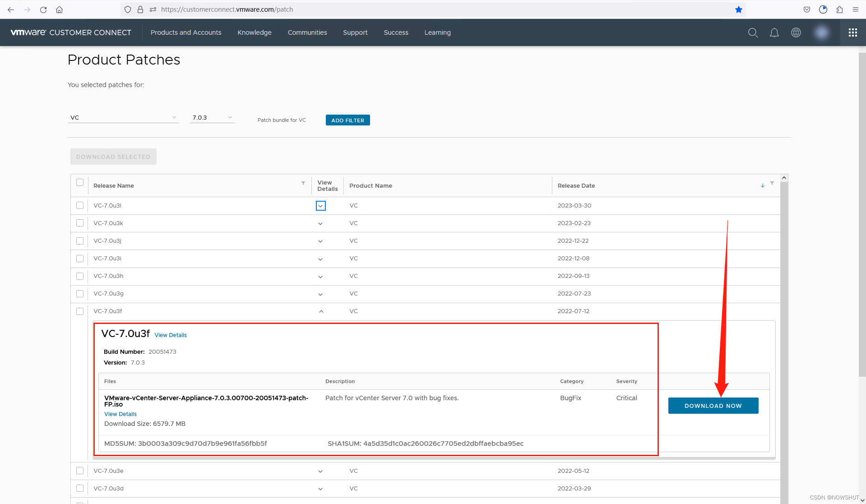Click the Release Date column header
This screenshot has width=866, height=504.
tap(576, 185)
